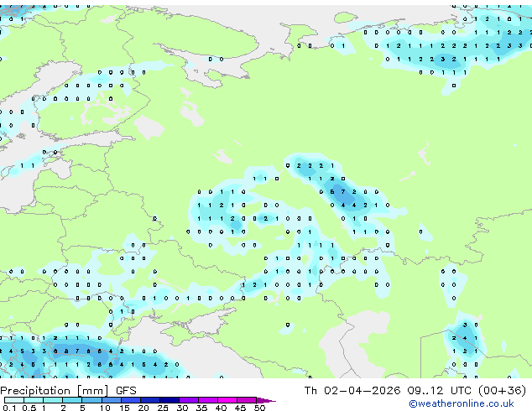This screenshot has height=411, width=532.
Task: Click the 20–25 mm dark blue legend segment
Action: [149, 400]
